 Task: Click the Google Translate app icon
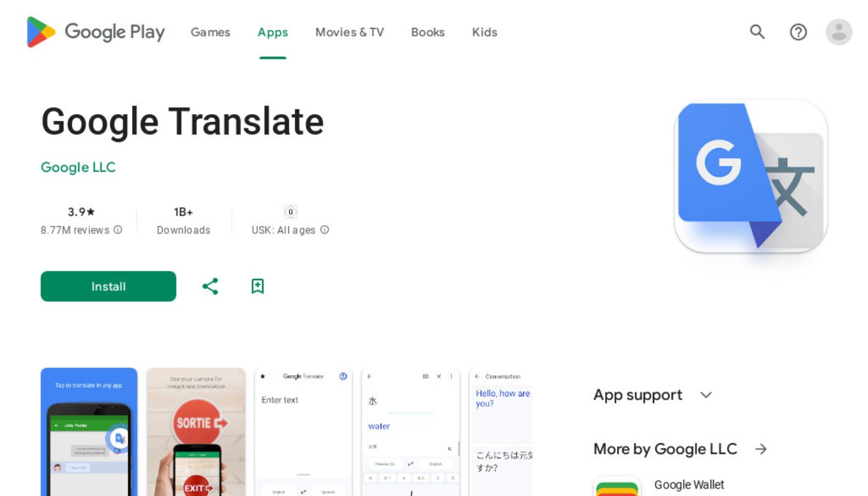[x=751, y=176]
